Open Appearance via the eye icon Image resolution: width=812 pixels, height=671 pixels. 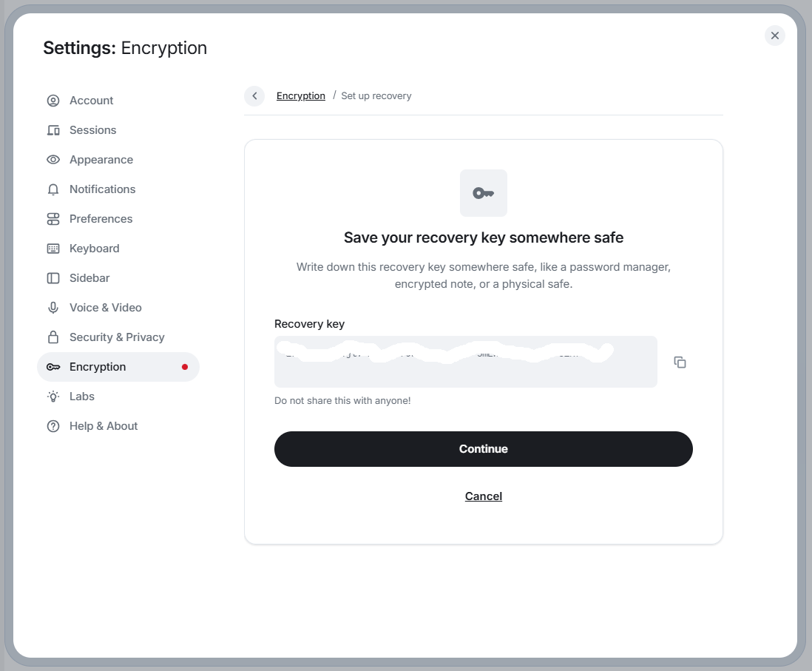pyautogui.click(x=53, y=160)
